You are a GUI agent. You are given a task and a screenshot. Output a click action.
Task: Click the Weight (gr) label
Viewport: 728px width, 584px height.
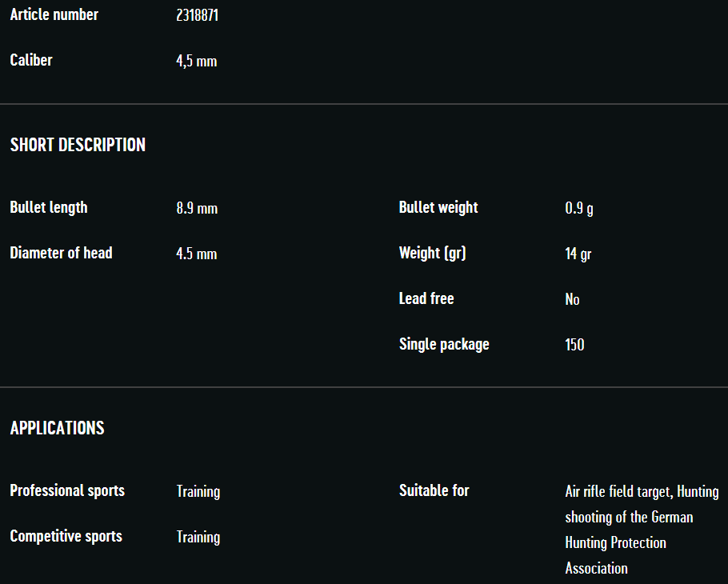tap(432, 254)
